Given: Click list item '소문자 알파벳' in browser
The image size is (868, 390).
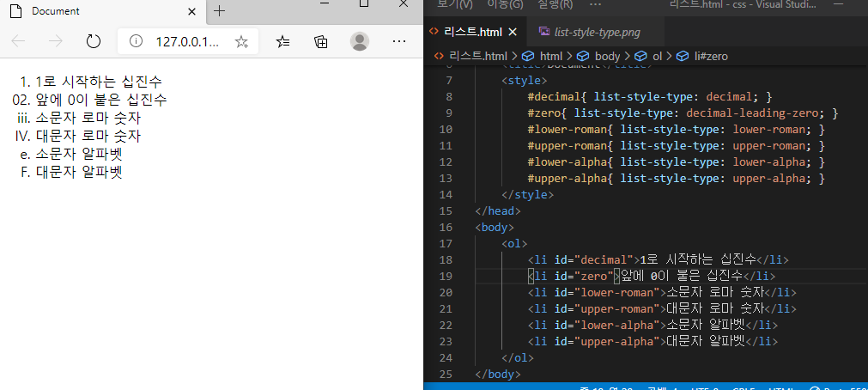Looking at the screenshot, I should click(79, 154).
